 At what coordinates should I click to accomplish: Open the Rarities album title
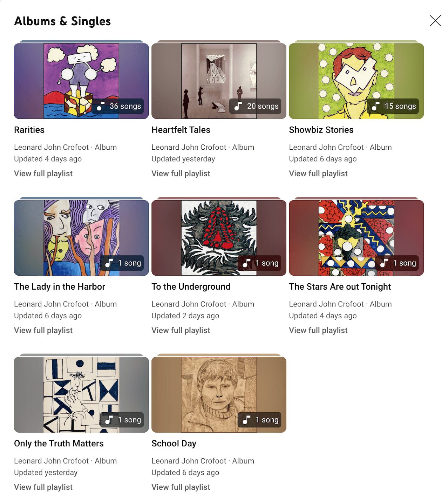coord(29,130)
